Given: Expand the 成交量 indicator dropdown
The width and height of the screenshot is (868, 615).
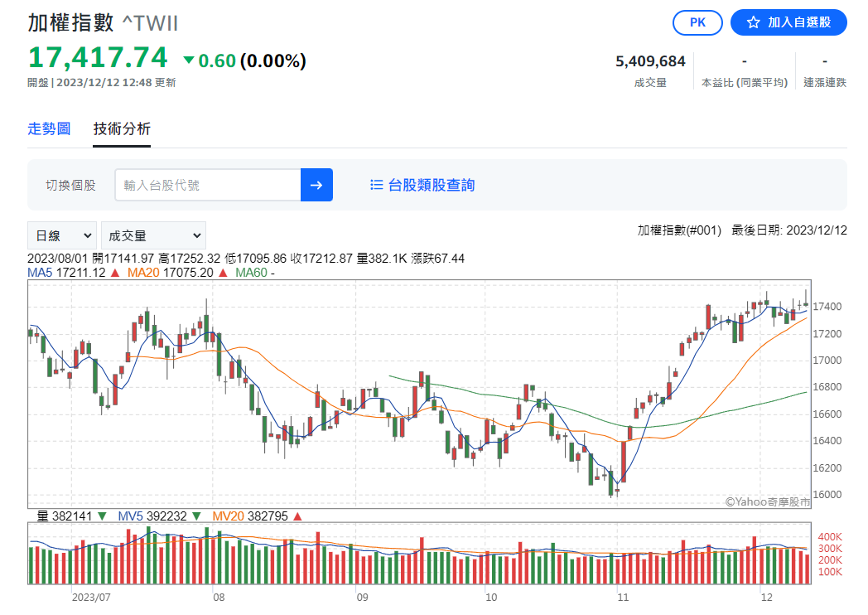Looking at the screenshot, I should click(x=154, y=235).
